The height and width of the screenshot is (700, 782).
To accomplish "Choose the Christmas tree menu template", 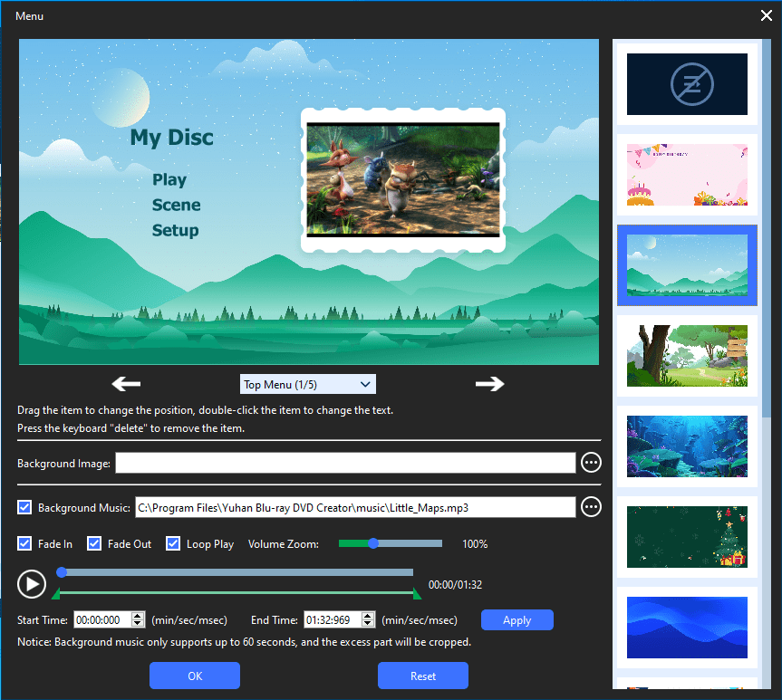I will pyautogui.click(x=687, y=537).
